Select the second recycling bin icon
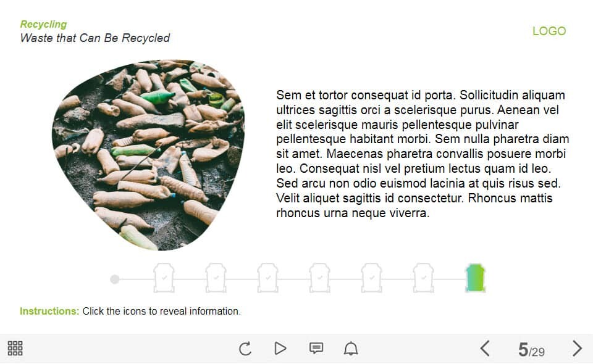 pyautogui.click(x=216, y=278)
